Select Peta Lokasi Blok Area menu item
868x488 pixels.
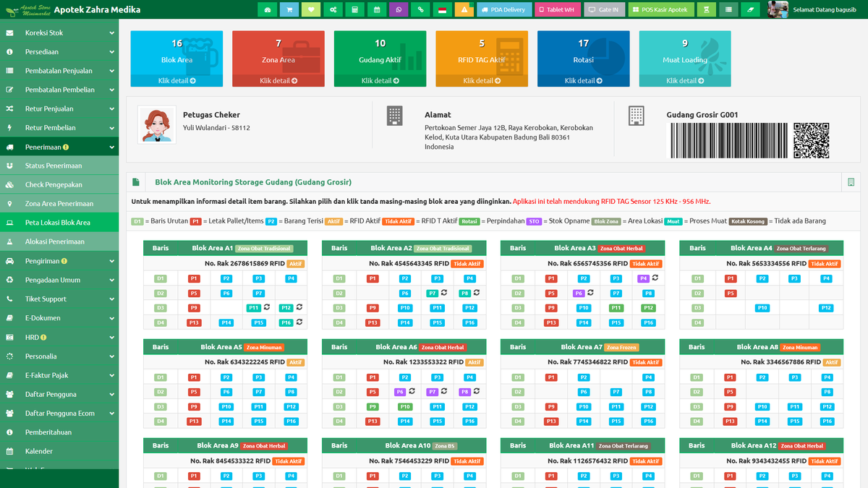(59, 223)
